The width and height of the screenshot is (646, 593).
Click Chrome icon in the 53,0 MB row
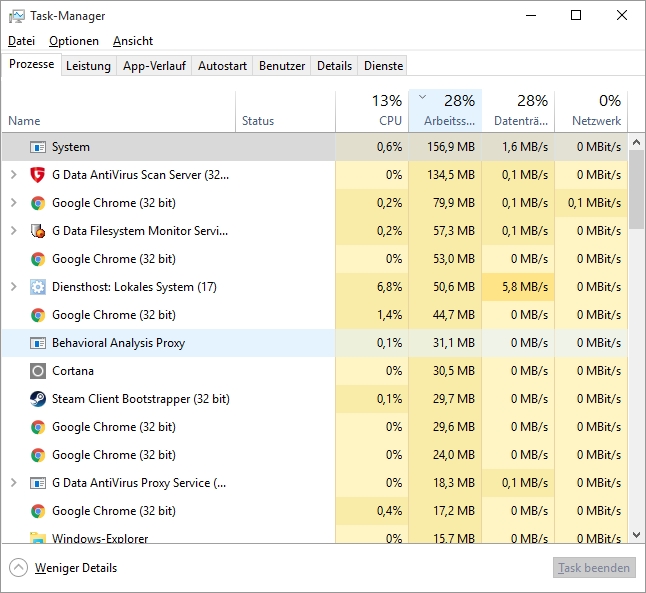(x=37, y=259)
